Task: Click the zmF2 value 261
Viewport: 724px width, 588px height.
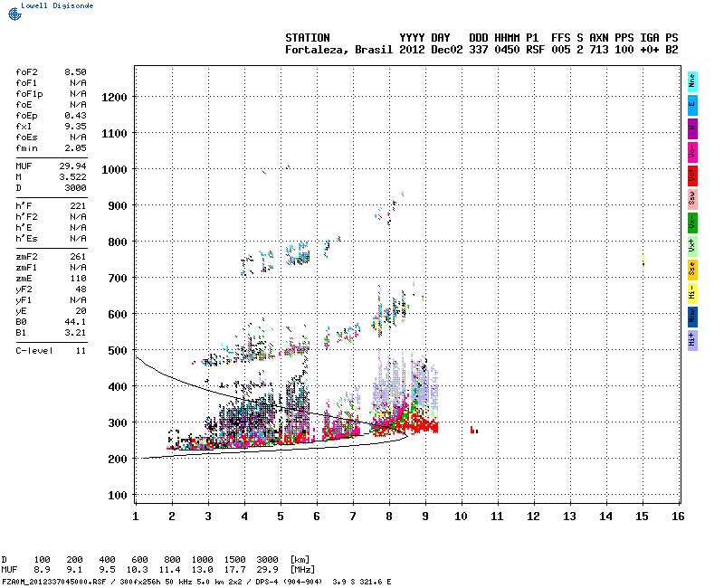Action: point(78,257)
